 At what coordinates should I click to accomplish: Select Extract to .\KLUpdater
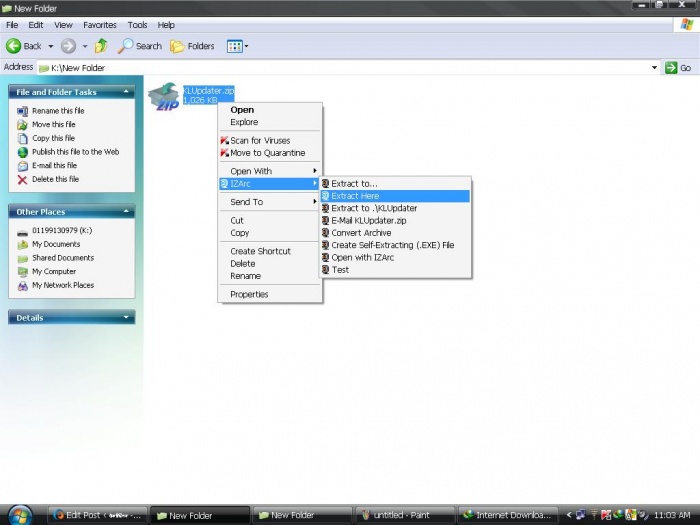[395, 208]
